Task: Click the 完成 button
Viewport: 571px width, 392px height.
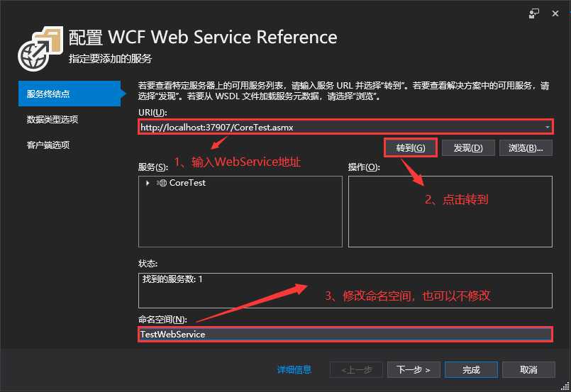Action: point(471,370)
